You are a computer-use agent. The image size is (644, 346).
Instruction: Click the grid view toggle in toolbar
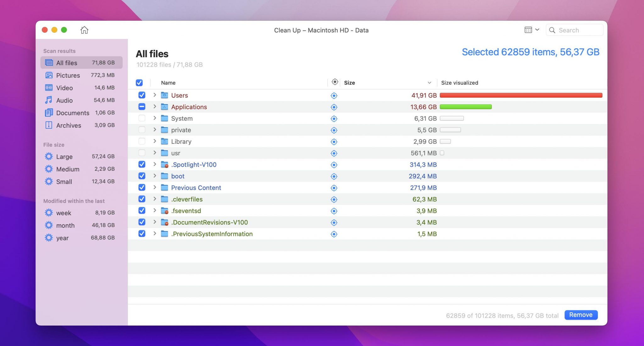click(x=528, y=30)
